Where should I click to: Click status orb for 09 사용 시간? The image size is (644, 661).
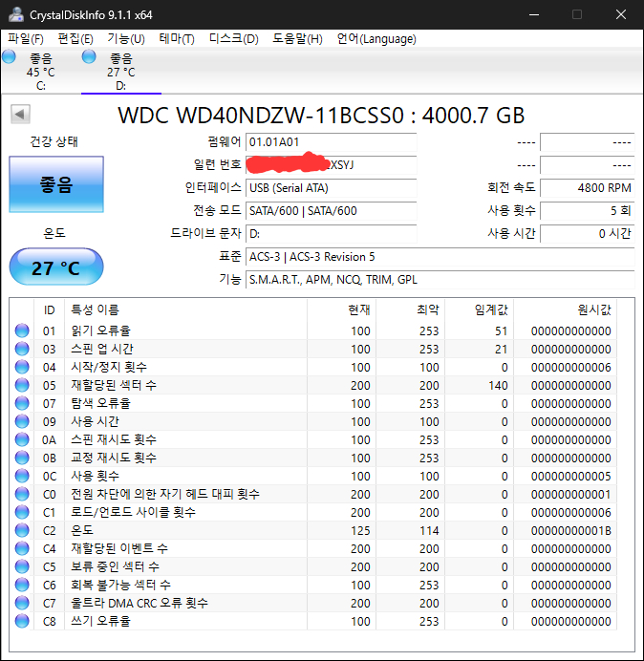point(22,421)
